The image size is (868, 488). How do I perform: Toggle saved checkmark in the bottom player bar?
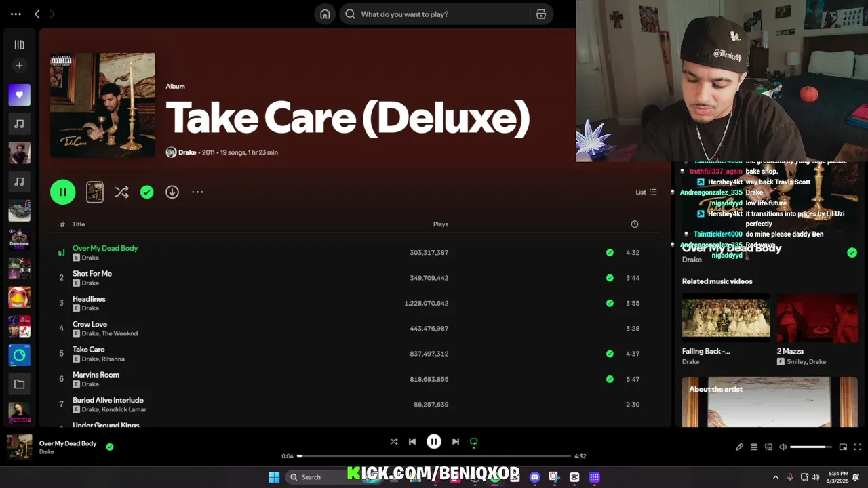point(110,447)
